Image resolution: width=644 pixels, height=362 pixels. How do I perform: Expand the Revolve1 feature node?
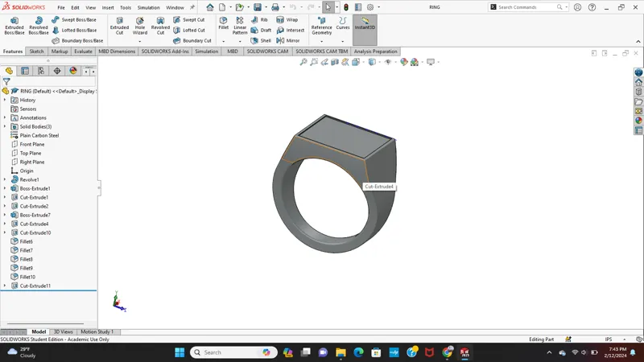pyautogui.click(x=5, y=179)
